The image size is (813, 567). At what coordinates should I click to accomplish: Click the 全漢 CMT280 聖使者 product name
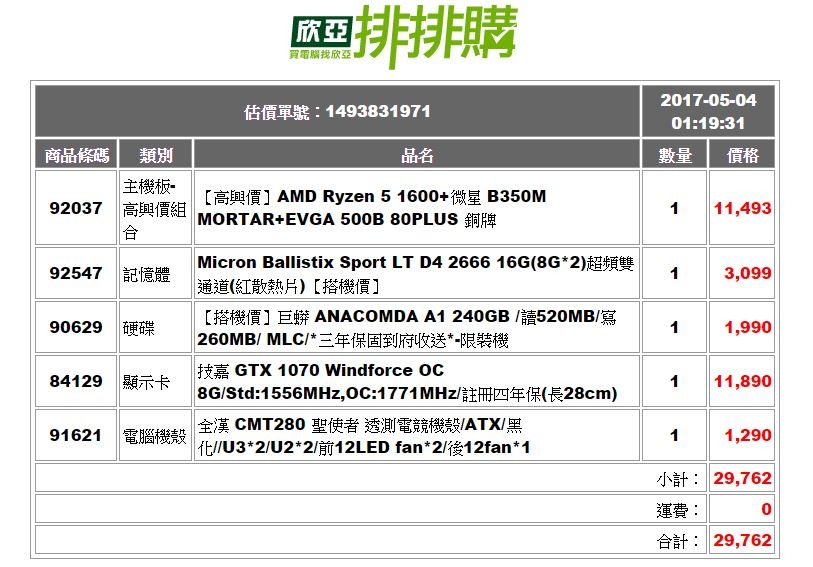point(364,436)
